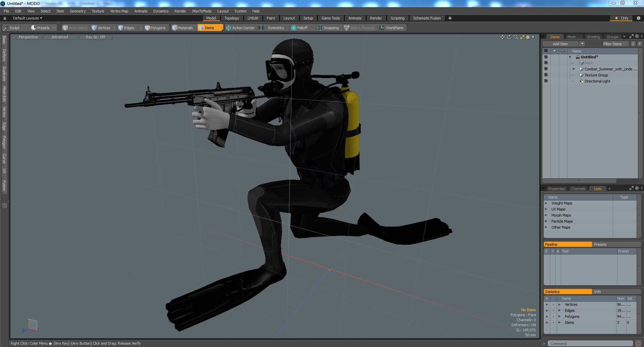Open the Action Center options
644x347 pixels.
(241, 28)
